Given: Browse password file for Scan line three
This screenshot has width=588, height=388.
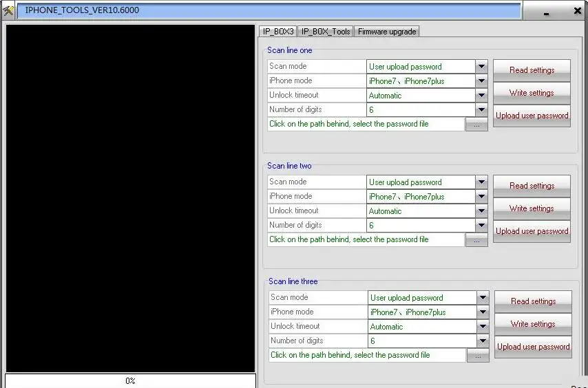Looking at the screenshot, I should pyautogui.click(x=478, y=356).
